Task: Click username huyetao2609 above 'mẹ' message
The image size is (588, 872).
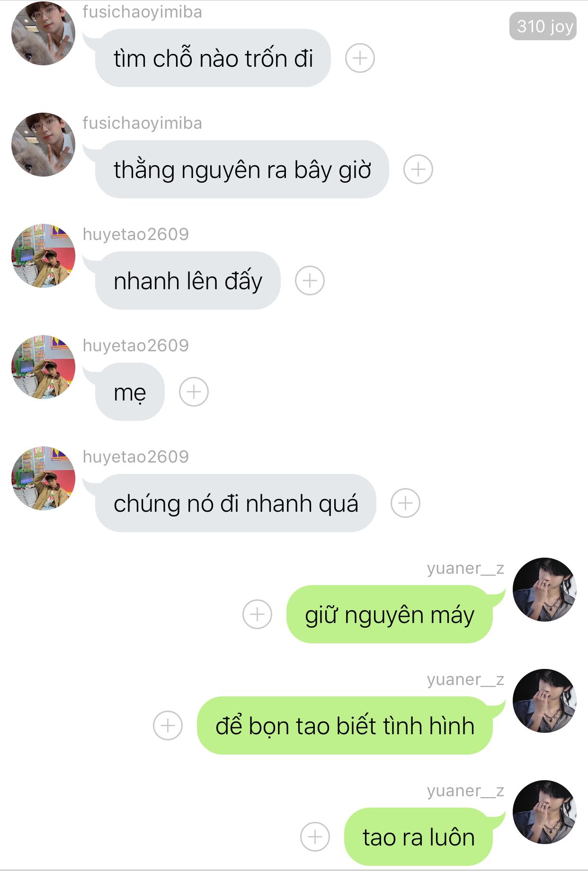Action: 135,346
